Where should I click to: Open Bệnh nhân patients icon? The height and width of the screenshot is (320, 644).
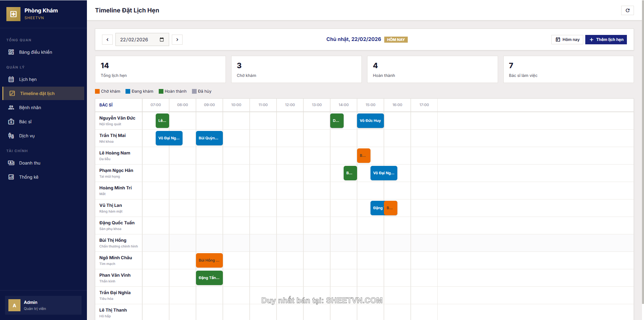pos(11,107)
